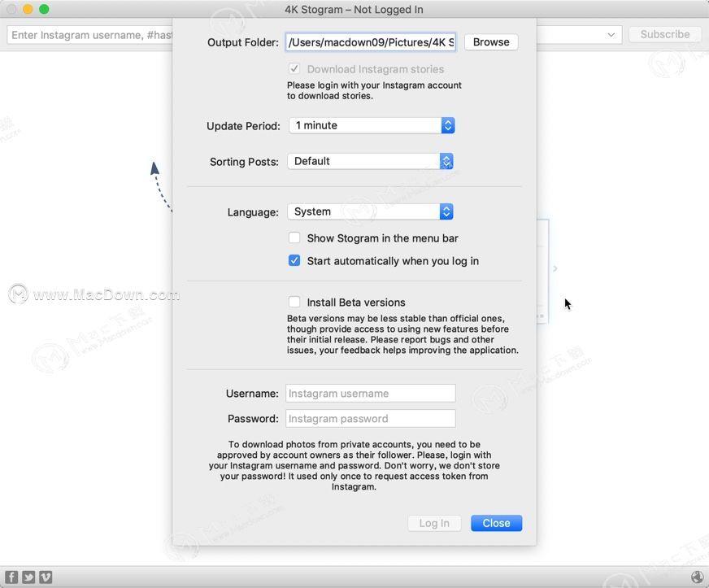Open the Vimeo link icon
The width and height of the screenshot is (709, 588).
pyautogui.click(x=46, y=577)
